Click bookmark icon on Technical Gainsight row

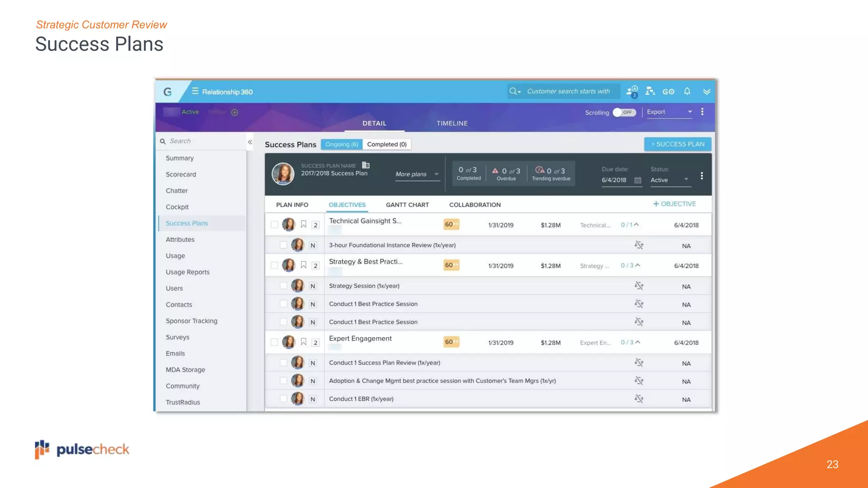[x=303, y=224]
